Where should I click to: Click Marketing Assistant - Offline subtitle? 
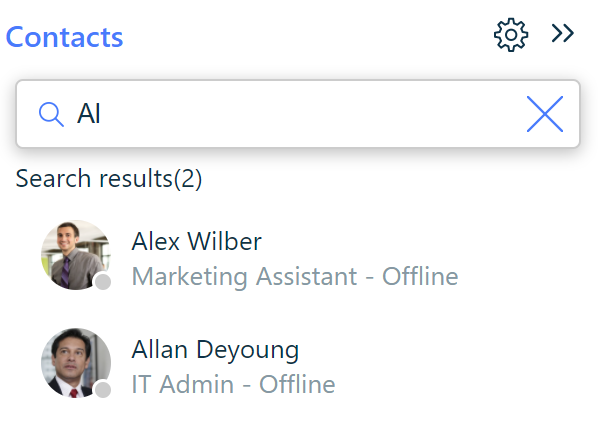(295, 276)
